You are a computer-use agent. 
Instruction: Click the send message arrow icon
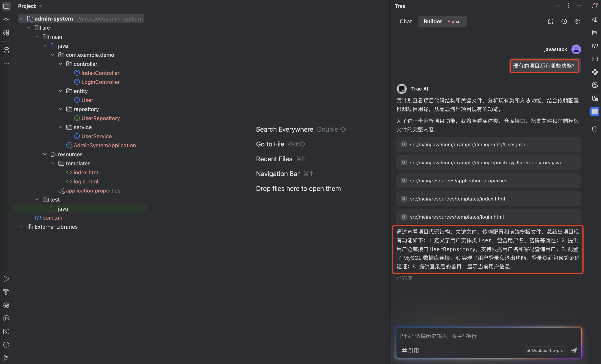(x=574, y=350)
